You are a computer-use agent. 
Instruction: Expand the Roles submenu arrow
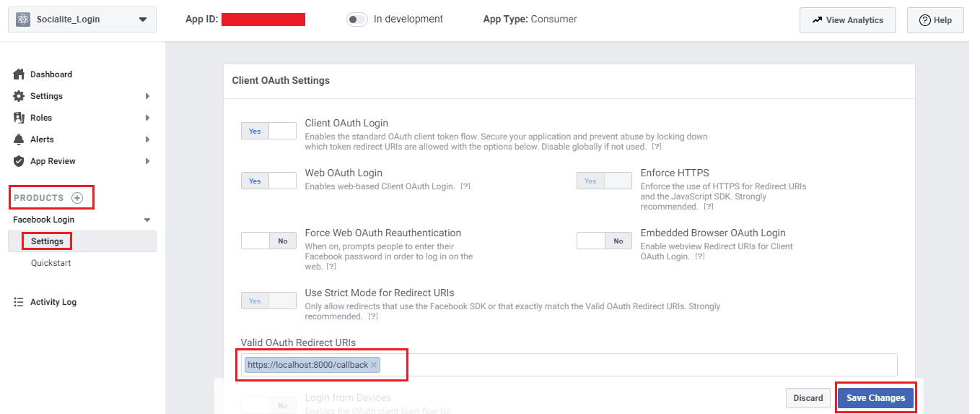[147, 118]
